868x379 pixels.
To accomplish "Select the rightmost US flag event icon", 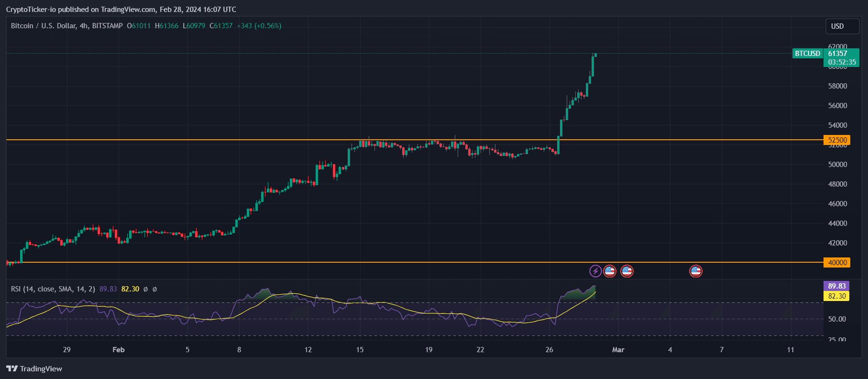I will [695, 271].
